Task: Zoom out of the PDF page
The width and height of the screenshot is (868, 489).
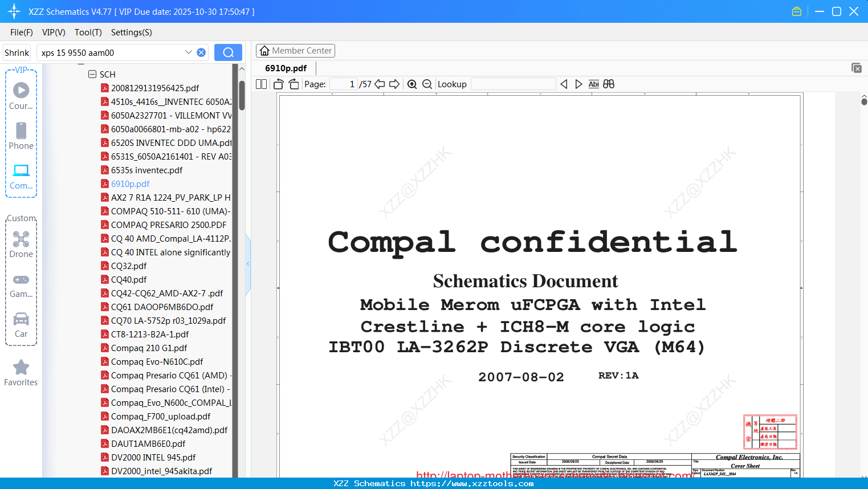Action: click(x=427, y=84)
